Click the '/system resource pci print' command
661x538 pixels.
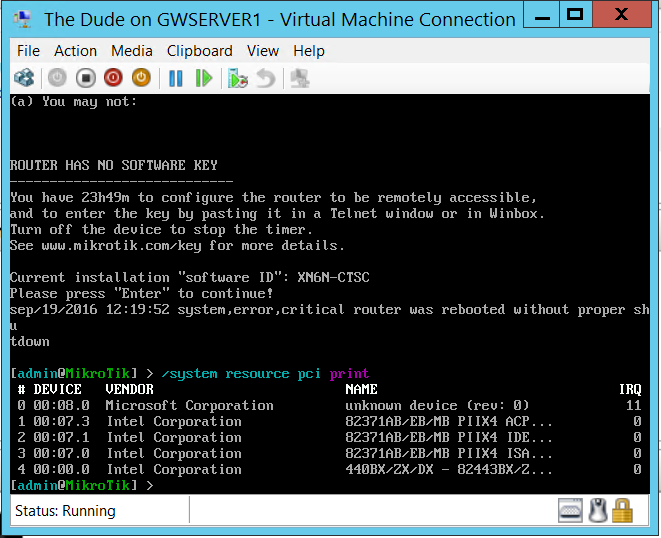pyautogui.click(x=265, y=374)
